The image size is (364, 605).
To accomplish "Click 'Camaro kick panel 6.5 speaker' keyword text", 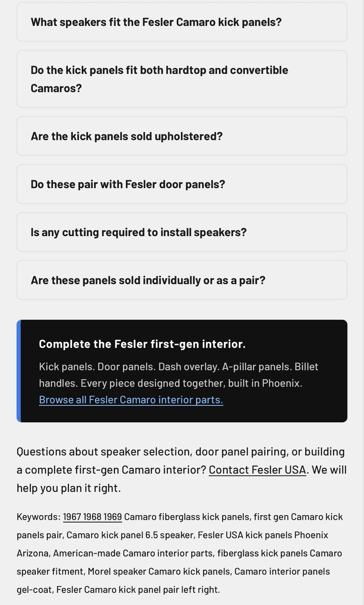I will [130, 535].
